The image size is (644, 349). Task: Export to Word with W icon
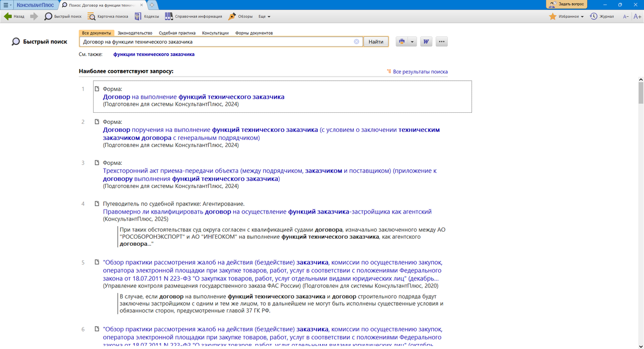point(426,42)
